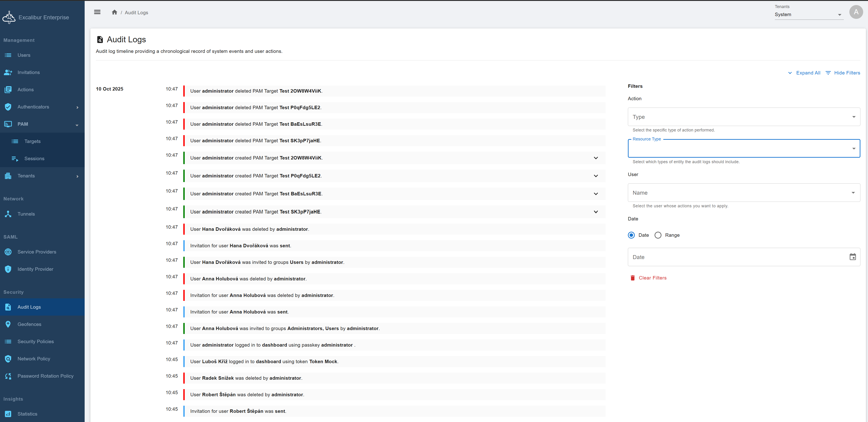Image resolution: width=868 pixels, height=422 pixels.
Task: Click the hamburger menu icon
Action: click(x=97, y=12)
